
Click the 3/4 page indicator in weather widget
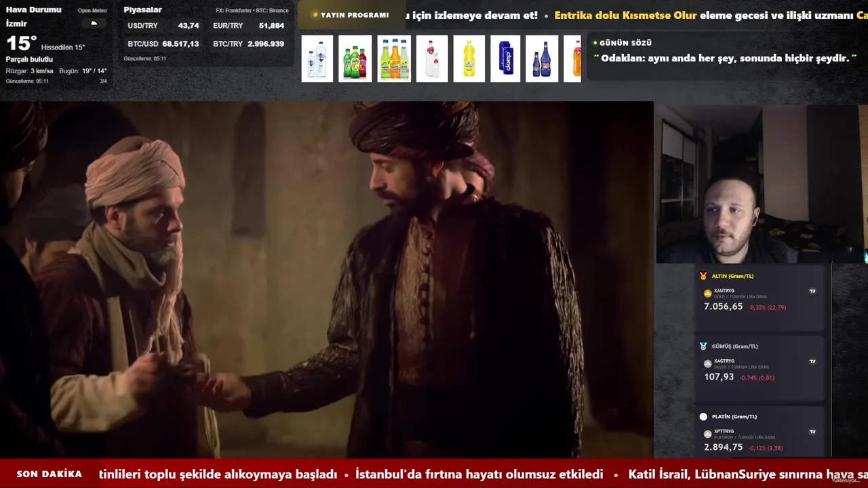coord(103,81)
